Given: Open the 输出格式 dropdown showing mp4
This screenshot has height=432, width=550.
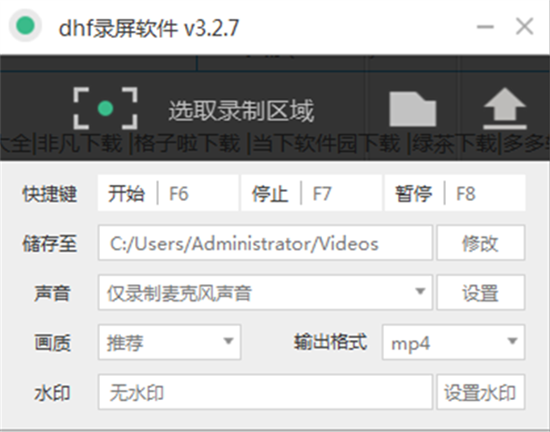Looking at the screenshot, I should (x=453, y=342).
